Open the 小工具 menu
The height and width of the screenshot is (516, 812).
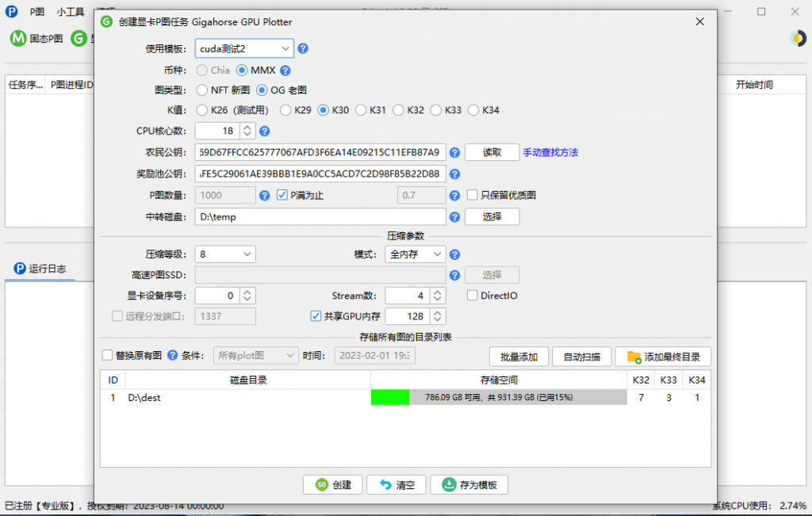[71, 13]
